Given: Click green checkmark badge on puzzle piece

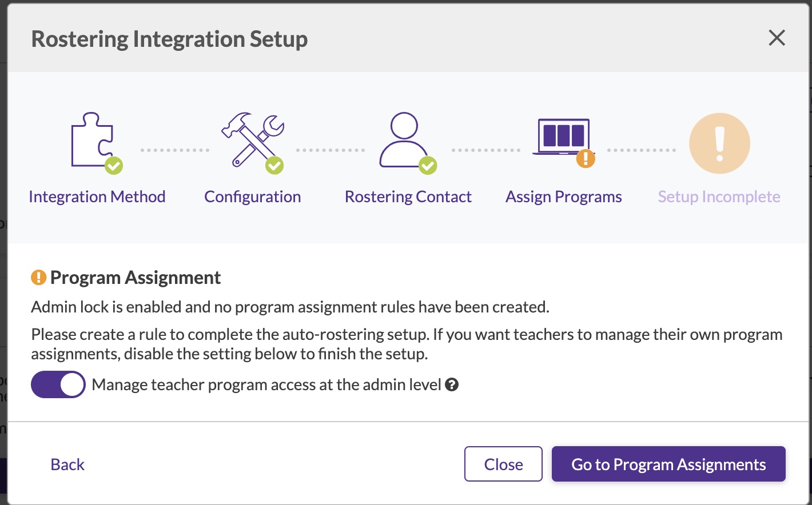Looking at the screenshot, I should click(x=114, y=166).
